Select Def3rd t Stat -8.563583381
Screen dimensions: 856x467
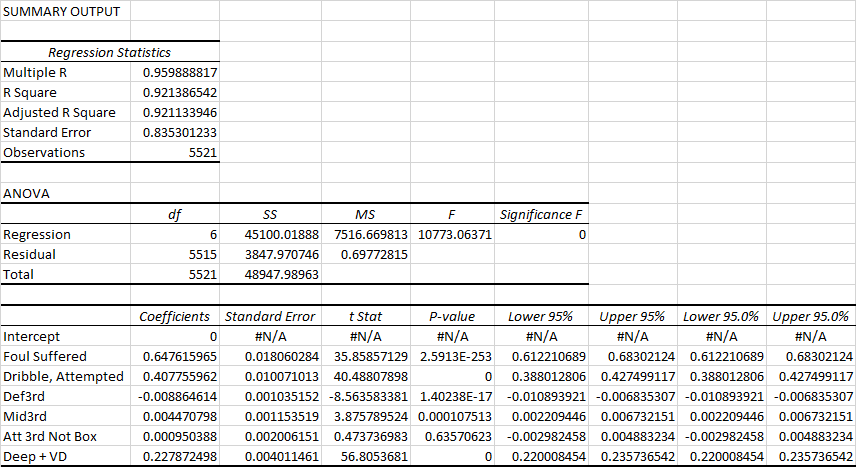click(x=366, y=397)
